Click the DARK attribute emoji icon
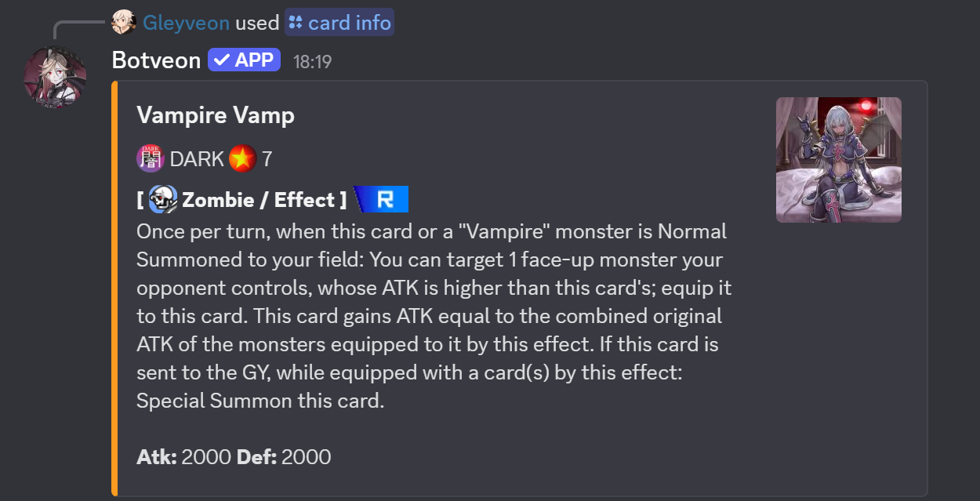Viewport: 980px width, 501px height. (151, 159)
